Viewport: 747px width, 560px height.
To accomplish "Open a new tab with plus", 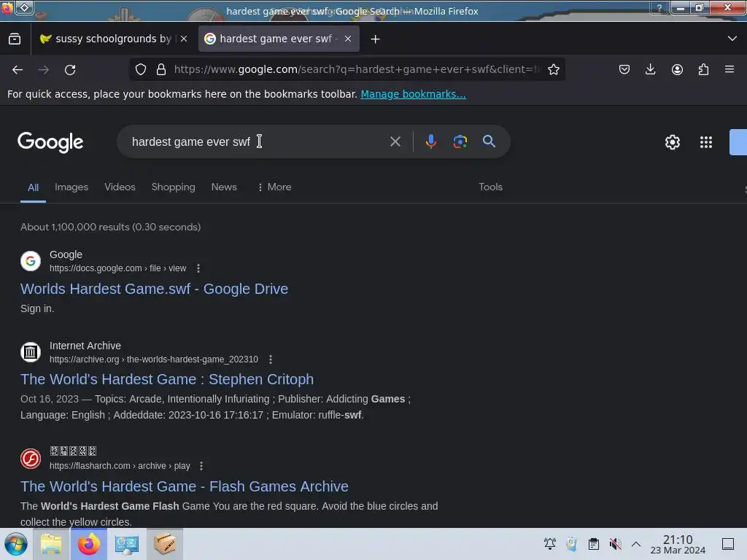I will tap(376, 39).
